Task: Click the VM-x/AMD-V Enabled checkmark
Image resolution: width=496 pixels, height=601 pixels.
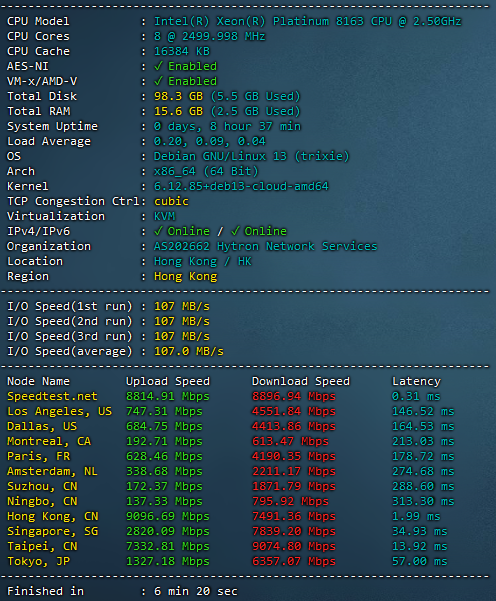Action: (158, 81)
